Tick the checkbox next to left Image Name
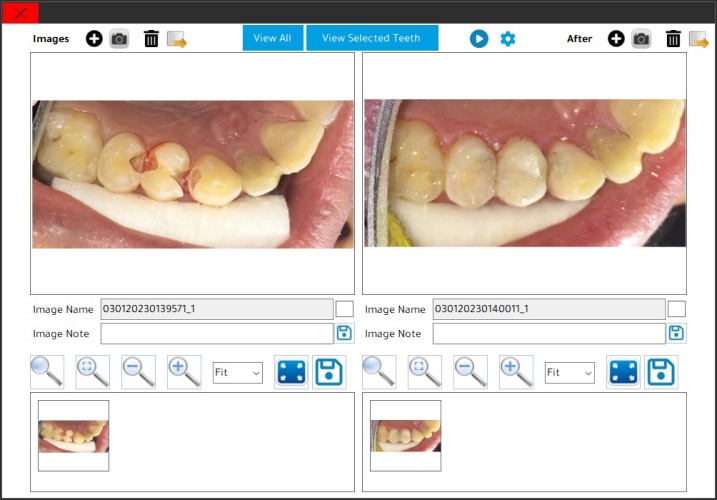This screenshot has width=717, height=500. [x=344, y=309]
